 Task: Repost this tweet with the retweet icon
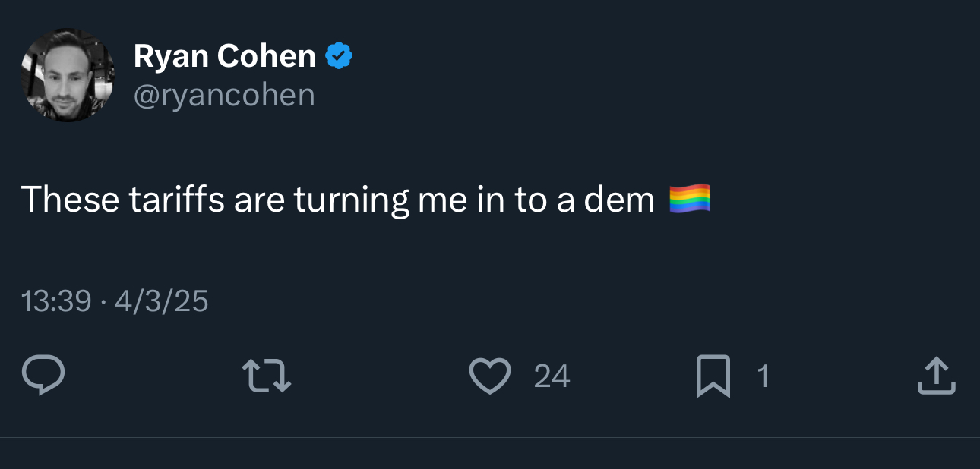[x=266, y=376]
